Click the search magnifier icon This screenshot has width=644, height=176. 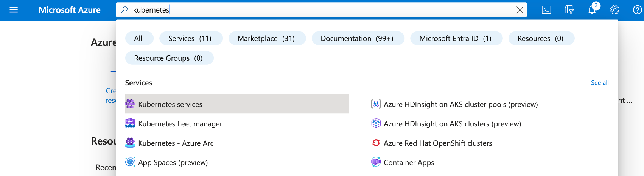[x=124, y=10]
